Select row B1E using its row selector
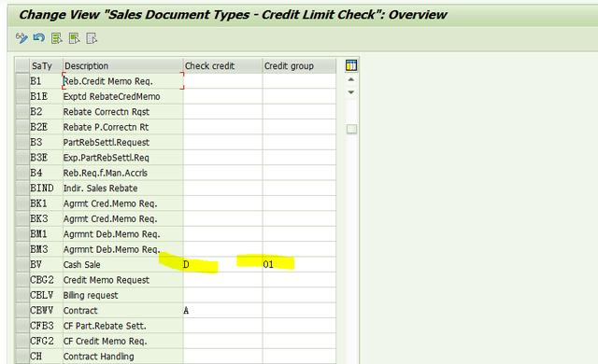This screenshot has width=598, height=364. click(x=22, y=96)
